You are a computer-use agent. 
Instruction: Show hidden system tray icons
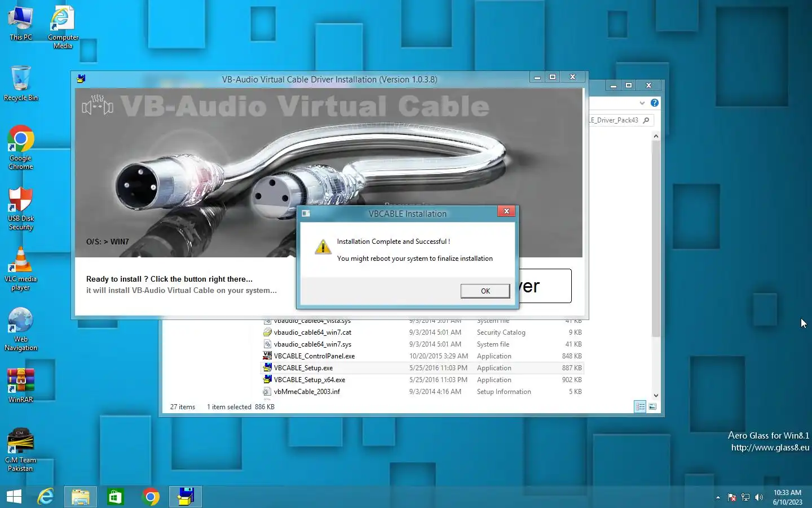click(718, 497)
